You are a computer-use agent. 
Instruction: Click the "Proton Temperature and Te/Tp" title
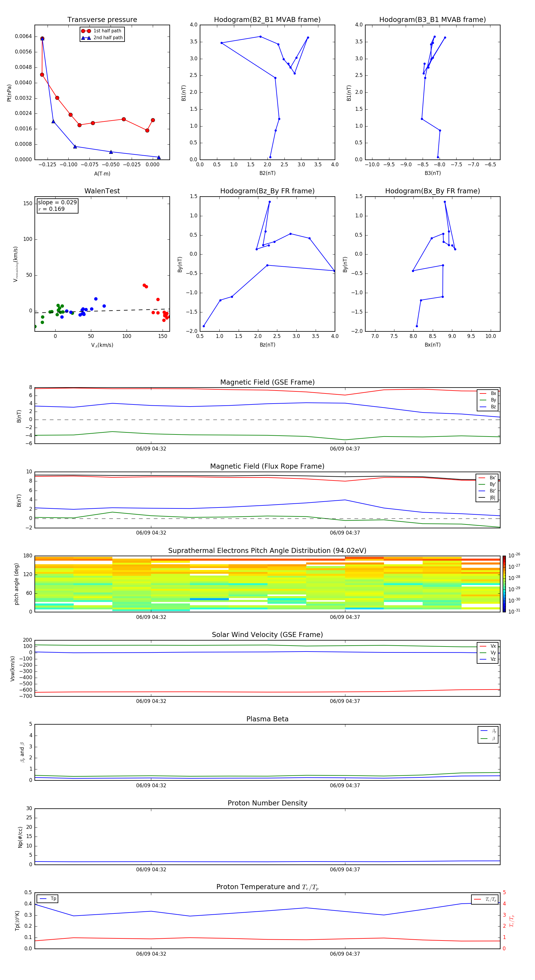pyautogui.click(x=267, y=887)
